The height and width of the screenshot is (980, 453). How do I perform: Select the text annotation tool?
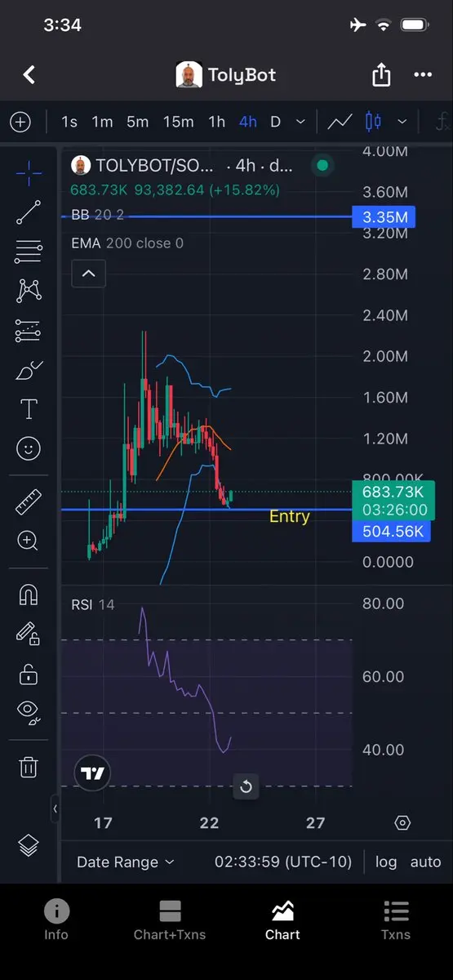pyautogui.click(x=29, y=409)
